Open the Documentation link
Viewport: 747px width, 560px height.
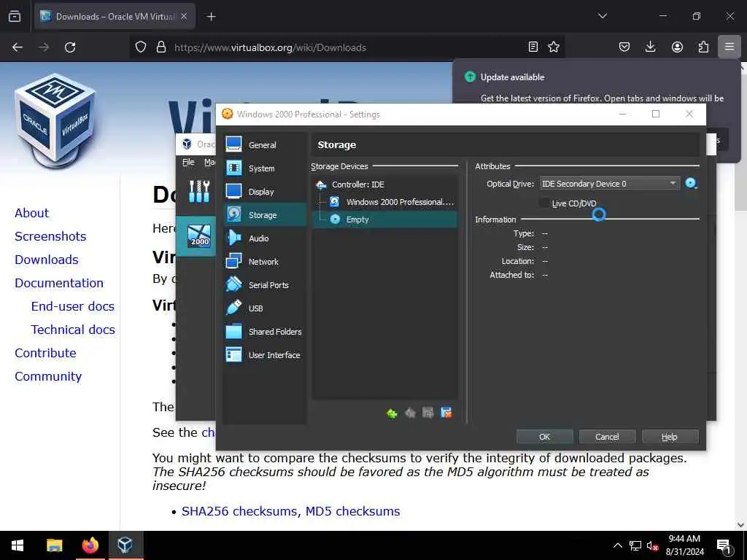[59, 283]
